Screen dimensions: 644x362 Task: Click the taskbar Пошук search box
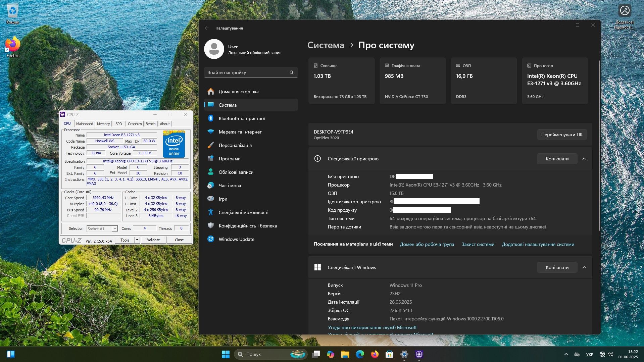[271, 354]
